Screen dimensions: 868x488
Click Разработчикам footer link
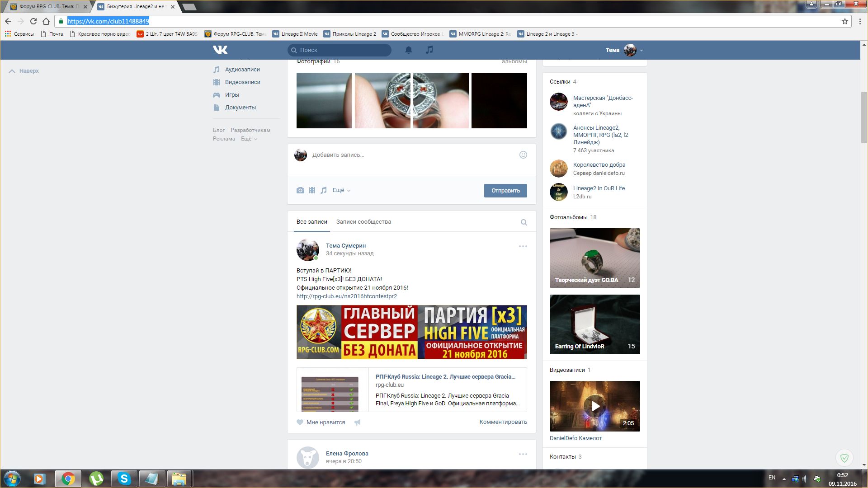click(x=250, y=130)
